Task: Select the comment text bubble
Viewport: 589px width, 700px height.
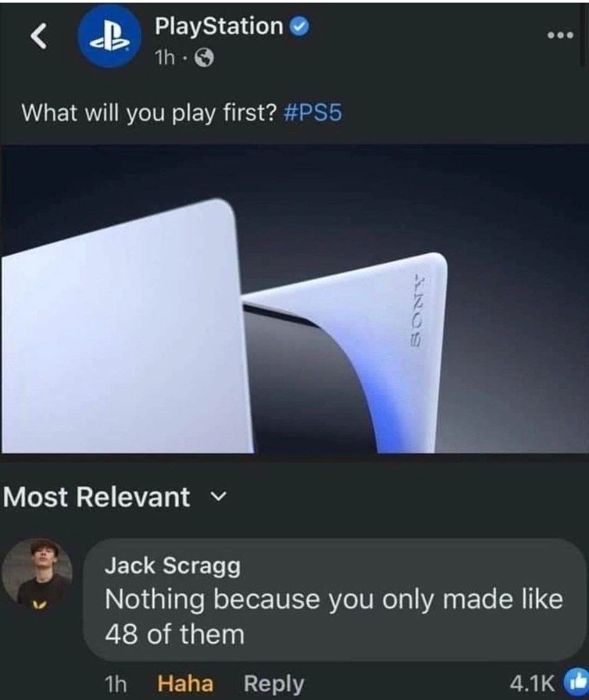Action: (334, 600)
